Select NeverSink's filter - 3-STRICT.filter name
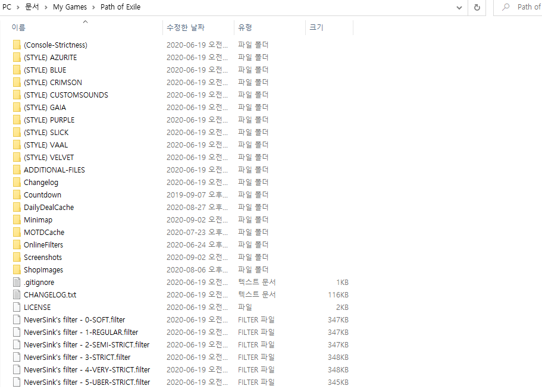This screenshot has height=392, width=542. pos(77,357)
